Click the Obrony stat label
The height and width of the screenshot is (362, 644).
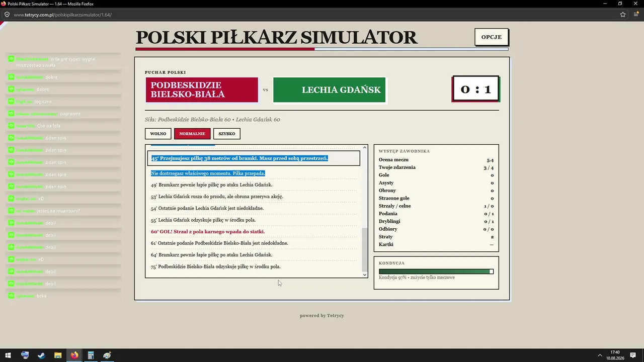387,191
